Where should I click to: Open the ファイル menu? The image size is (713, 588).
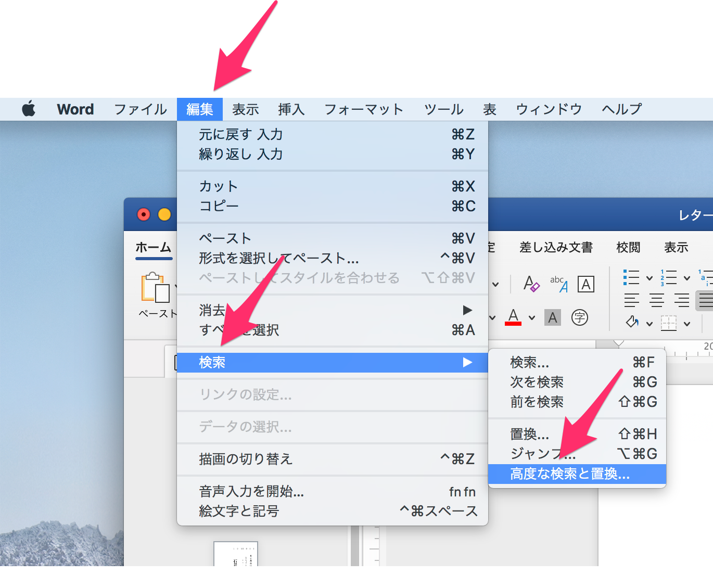(141, 109)
